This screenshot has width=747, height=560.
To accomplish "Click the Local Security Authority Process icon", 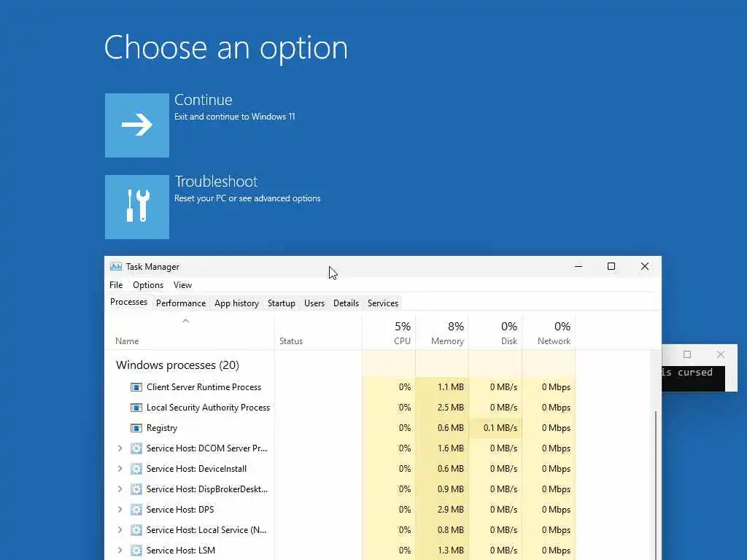I will (136, 408).
